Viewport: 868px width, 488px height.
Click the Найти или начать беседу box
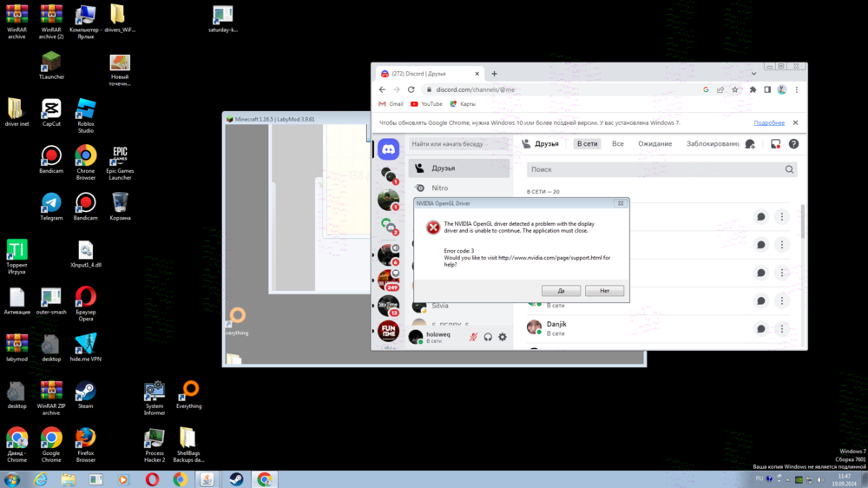458,144
